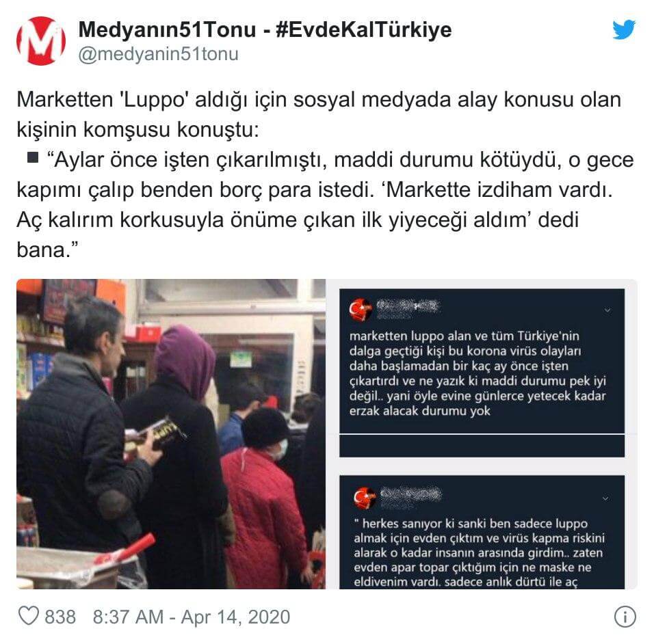654x644 pixels.
Task: Open screenshot starting 'herkes sanıyor ki'
Action: (x=482, y=532)
